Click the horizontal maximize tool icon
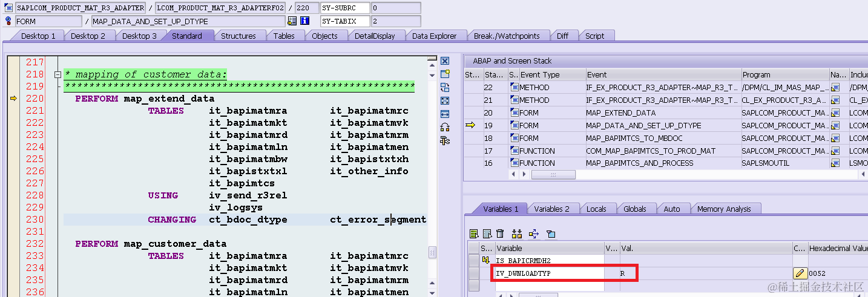Viewport: 868px width, 297px height. coord(445,114)
